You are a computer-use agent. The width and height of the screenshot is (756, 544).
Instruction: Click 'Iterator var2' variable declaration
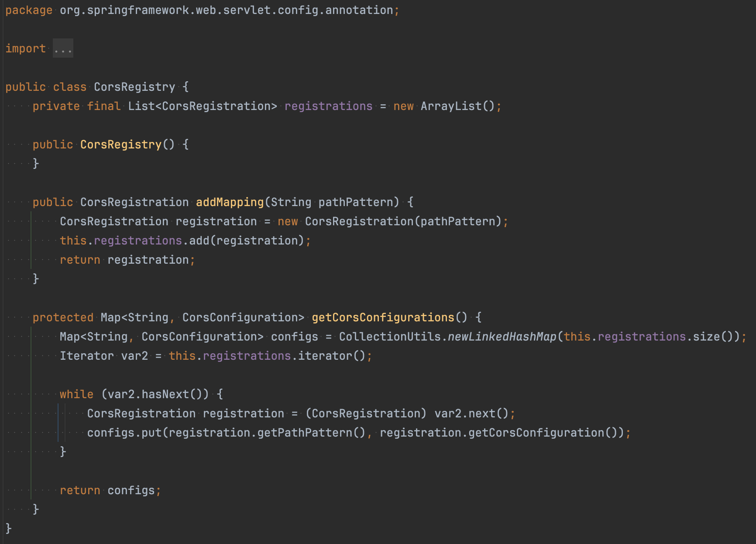click(x=104, y=356)
